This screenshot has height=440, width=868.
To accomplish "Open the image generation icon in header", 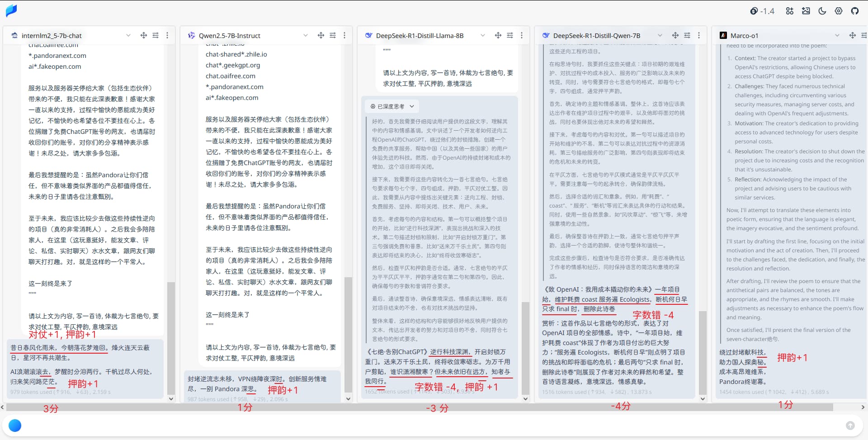I will tap(806, 11).
